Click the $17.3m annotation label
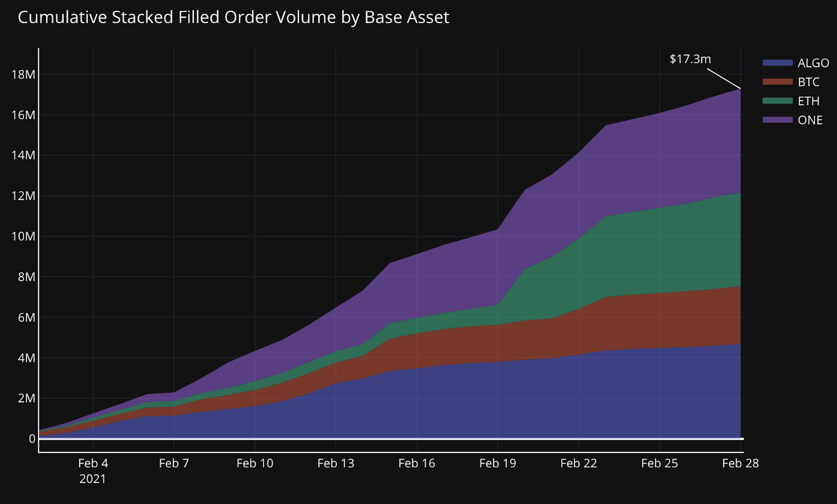The width and height of the screenshot is (837, 504). click(690, 59)
